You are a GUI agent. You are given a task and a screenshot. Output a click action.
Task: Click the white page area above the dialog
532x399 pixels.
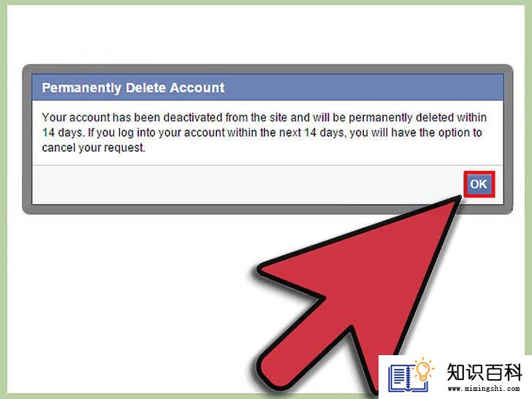(x=266, y=34)
